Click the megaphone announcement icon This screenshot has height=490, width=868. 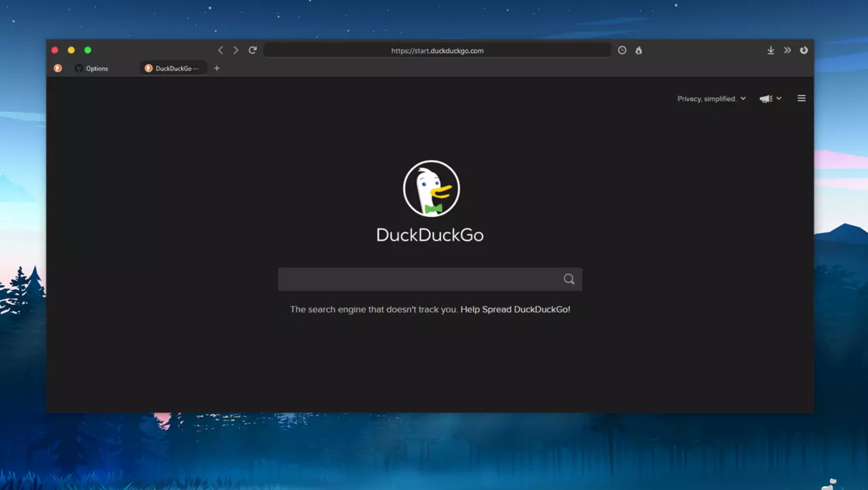766,98
